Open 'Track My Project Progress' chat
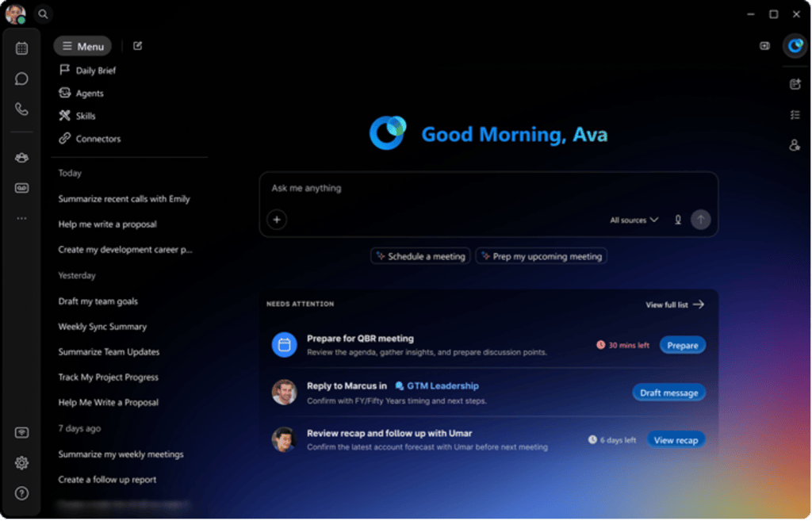The height and width of the screenshot is (521, 812). click(108, 377)
